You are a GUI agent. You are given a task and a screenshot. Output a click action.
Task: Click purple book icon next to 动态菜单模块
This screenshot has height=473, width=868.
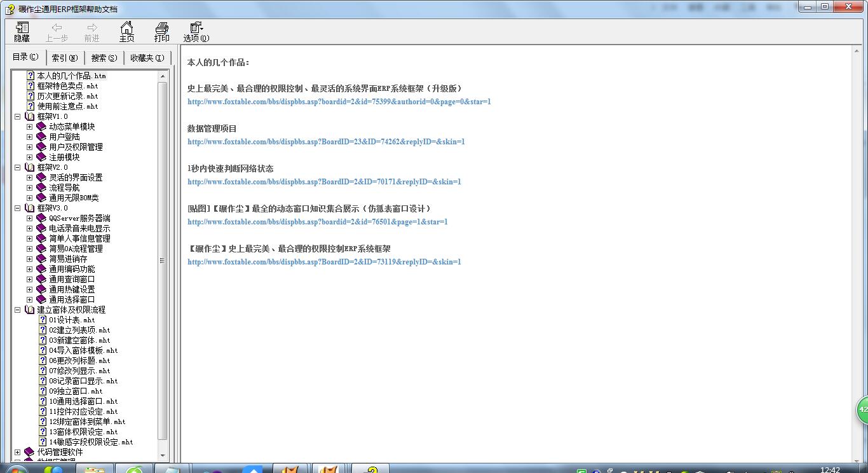pos(42,127)
